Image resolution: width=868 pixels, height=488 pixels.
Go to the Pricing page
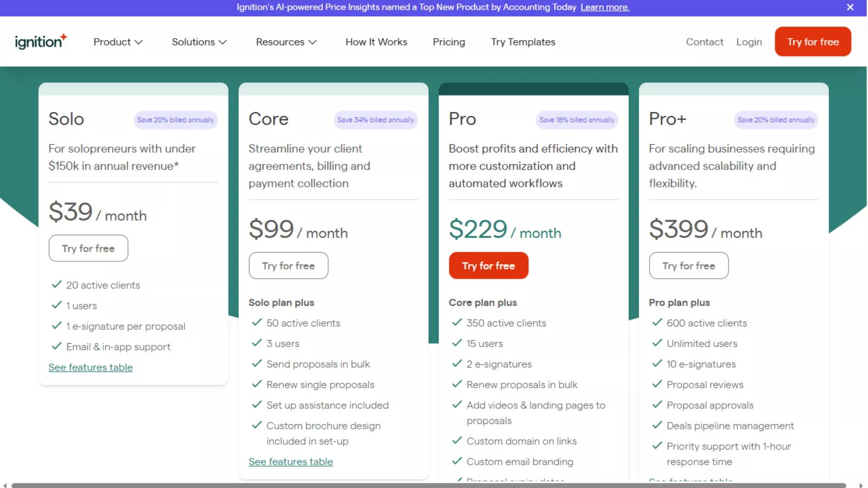tap(449, 42)
